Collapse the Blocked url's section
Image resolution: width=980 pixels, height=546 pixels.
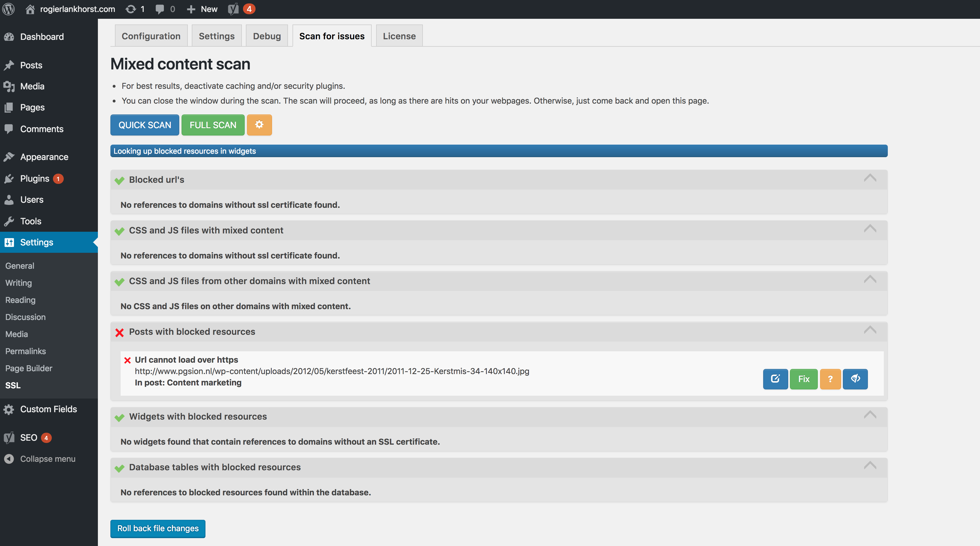[x=870, y=178]
